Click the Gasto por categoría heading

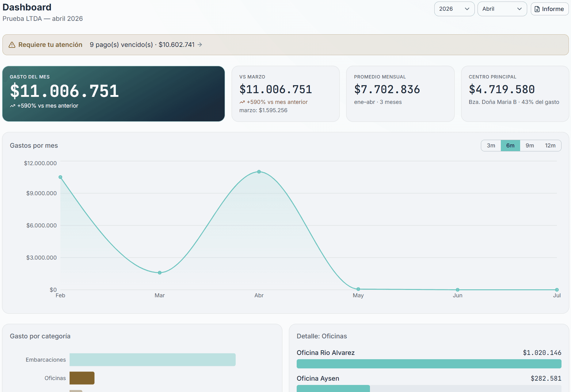click(40, 336)
